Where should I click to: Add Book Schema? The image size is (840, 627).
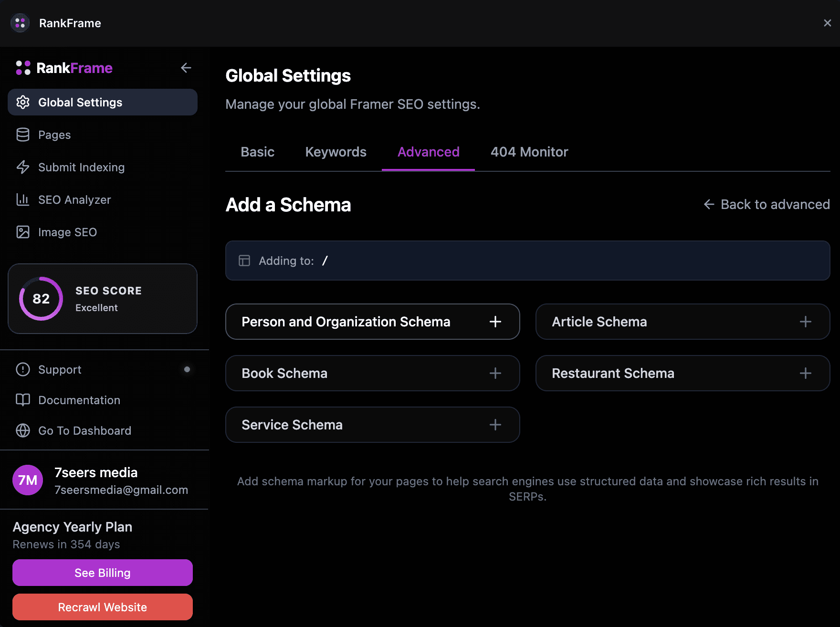[373, 373]
